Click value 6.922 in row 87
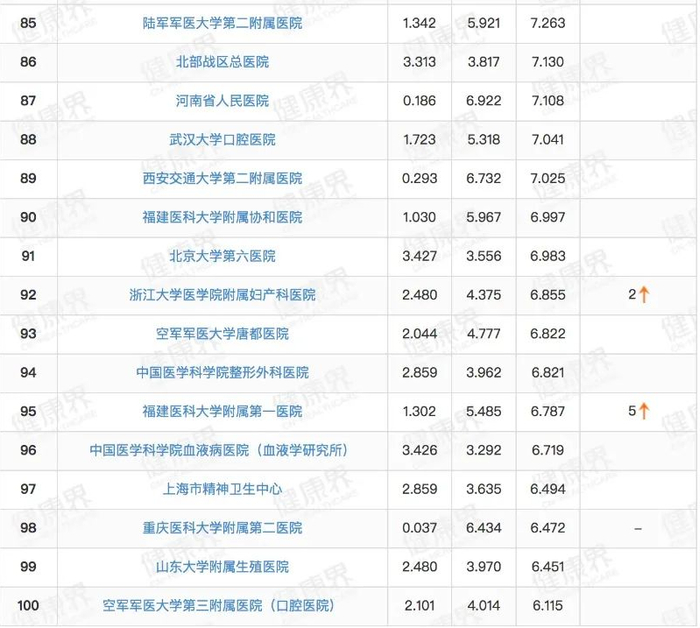Viewport: 700px width, 628px height. coord(483,100)
